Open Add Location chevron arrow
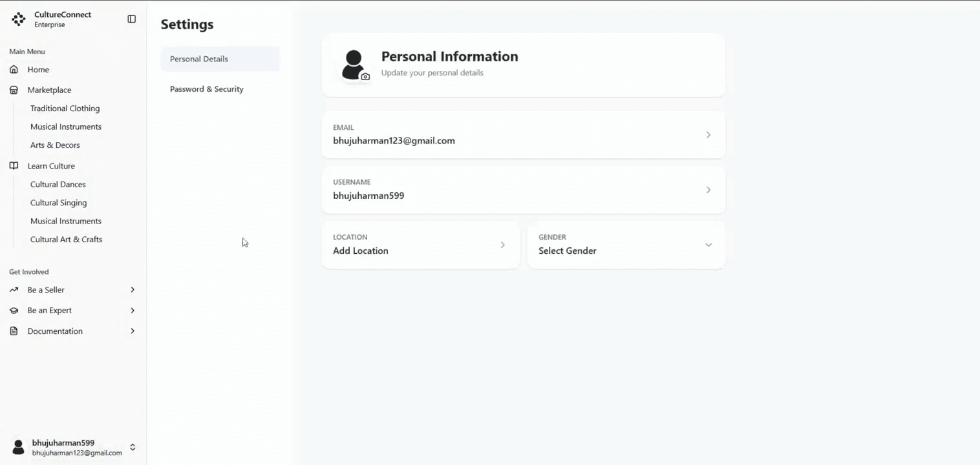This screenshot has height=465, width=980. [503, 245]
